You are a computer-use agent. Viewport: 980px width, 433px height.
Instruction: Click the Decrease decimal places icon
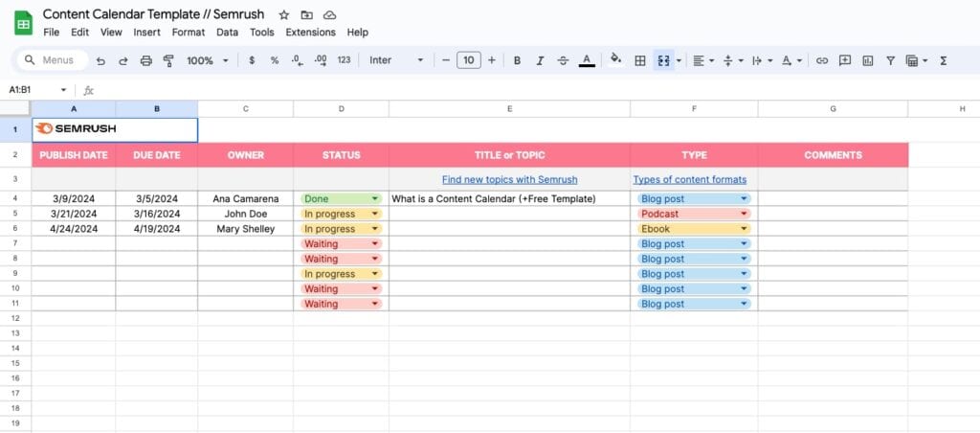coord(297,60)
